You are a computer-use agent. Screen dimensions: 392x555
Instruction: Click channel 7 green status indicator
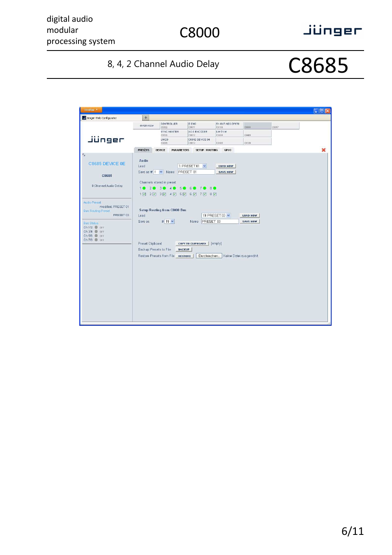(x=205, y=188)
